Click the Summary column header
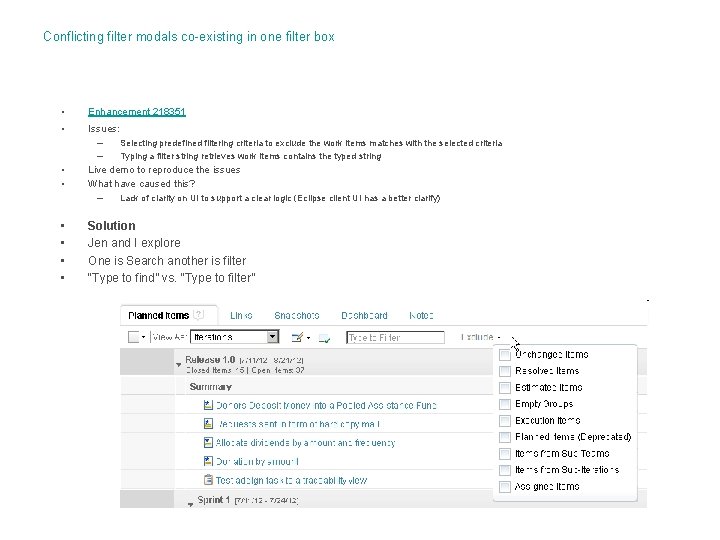The image size is (720, 540). tap(211, 387)
